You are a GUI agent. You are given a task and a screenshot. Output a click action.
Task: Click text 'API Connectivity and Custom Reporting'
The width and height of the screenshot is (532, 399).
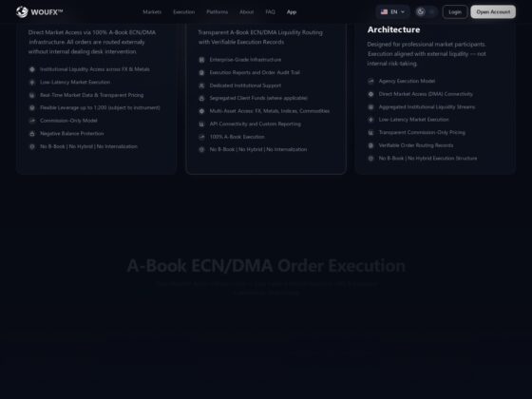point(256,124)
